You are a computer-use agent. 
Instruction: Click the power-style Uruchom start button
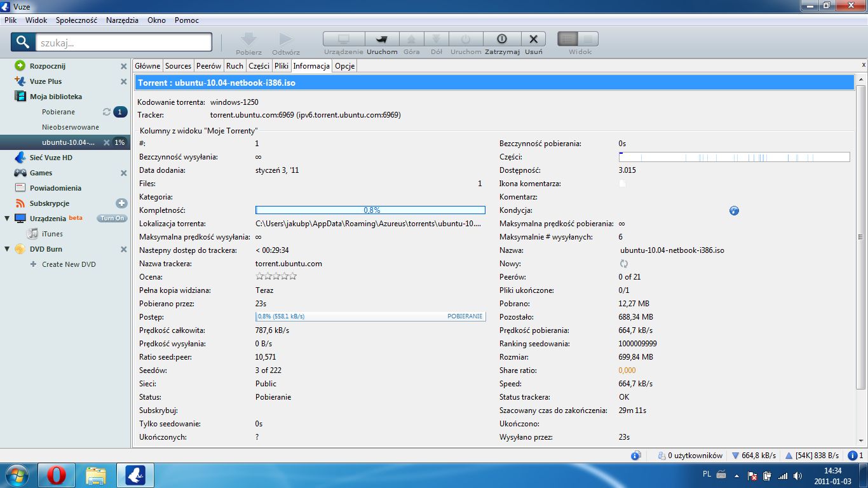(x=466, y=39)
